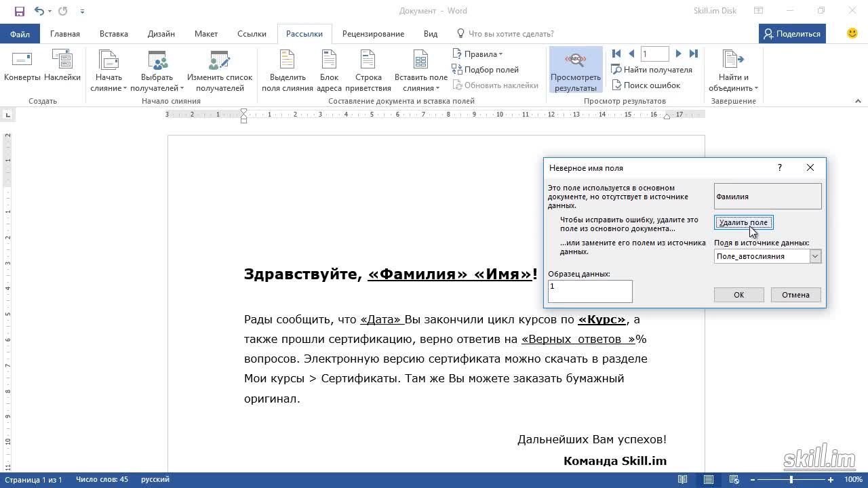Click the Число слов: 45 status

point(102,480)
